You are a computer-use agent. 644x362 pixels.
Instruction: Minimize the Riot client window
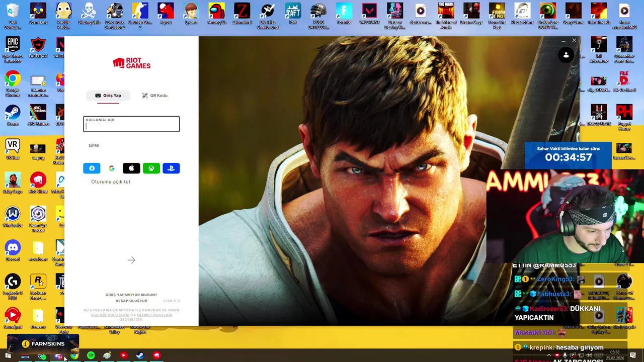[563, 40]
